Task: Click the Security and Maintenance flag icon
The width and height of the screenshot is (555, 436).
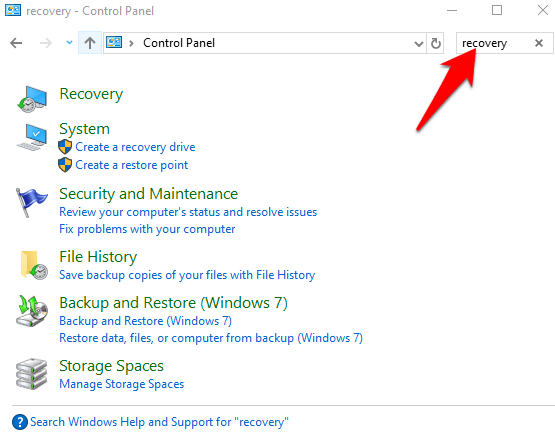Action: pyautogui.click(x=31, y=202)
